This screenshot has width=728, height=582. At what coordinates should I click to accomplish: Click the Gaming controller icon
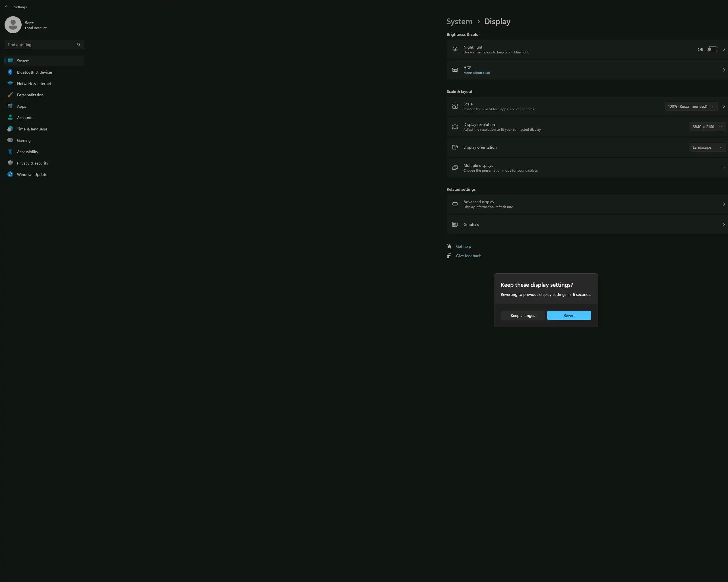[x=10, y=140]
